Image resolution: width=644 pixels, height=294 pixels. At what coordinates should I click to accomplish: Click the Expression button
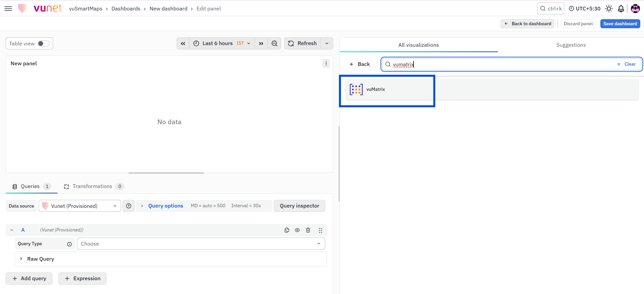click(83, 279)
